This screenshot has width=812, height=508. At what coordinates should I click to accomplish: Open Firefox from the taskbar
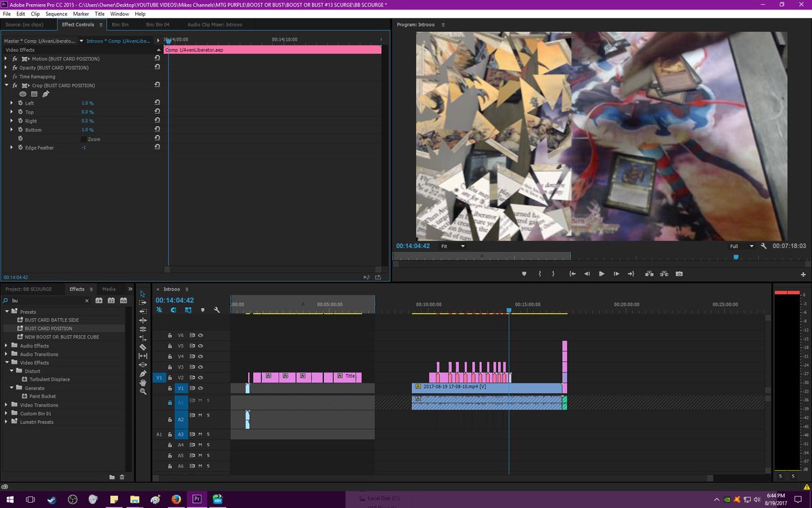176,499
